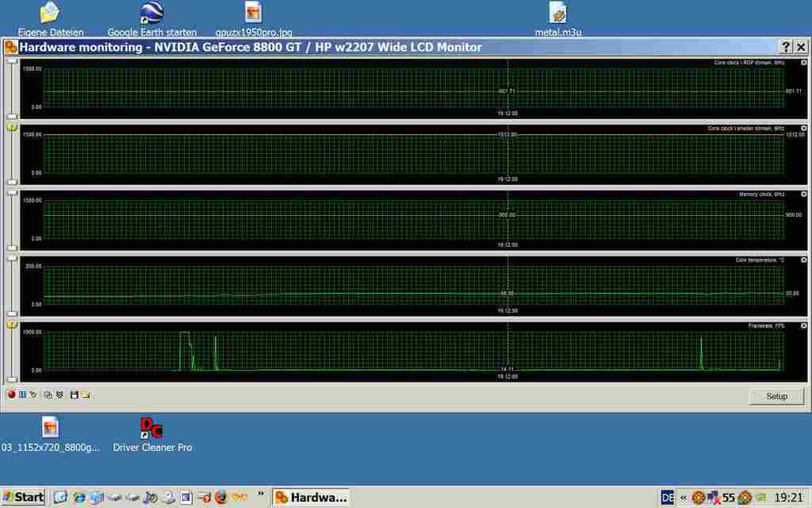Click the double down-arrow toolbar icon

59,395
